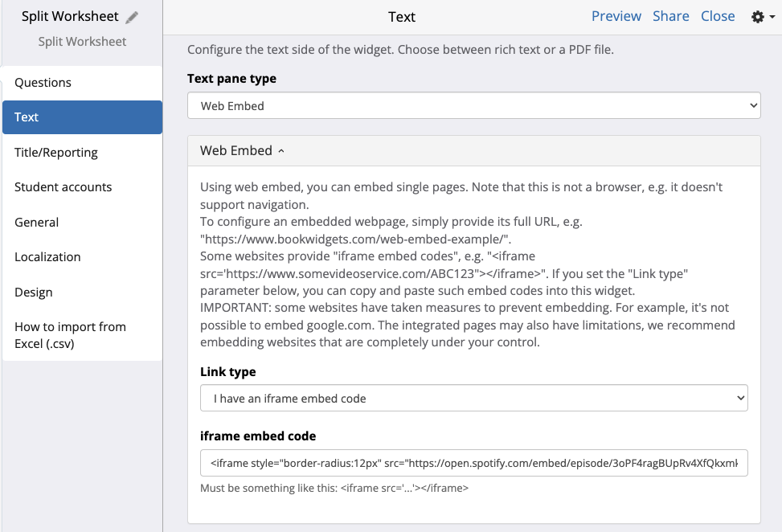Open the Preview link
Screen dimensions: 782x532
(x=616, y=16)
